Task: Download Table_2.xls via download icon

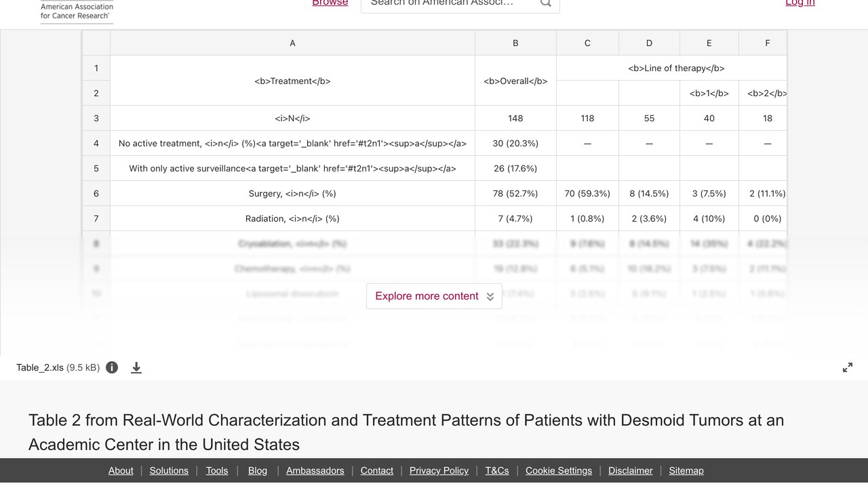Action: point(136,367)
